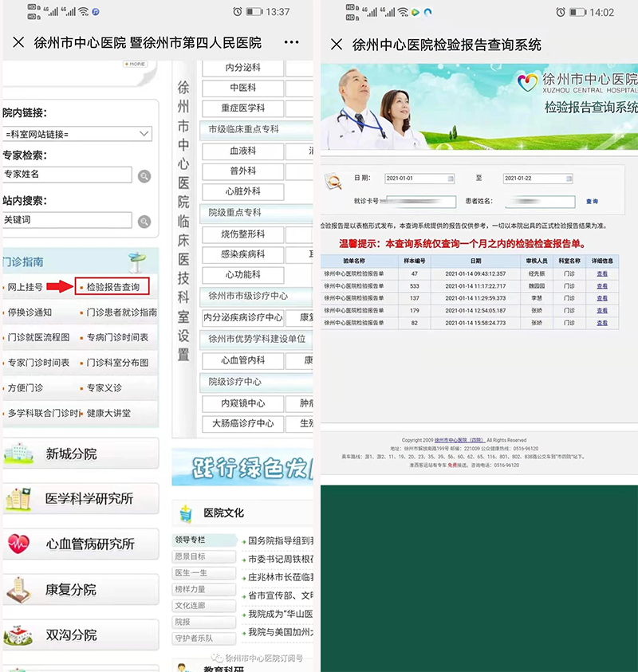Click the 专家姓名 input field
The image size is (638, 672).
click(x=67, y=175)
